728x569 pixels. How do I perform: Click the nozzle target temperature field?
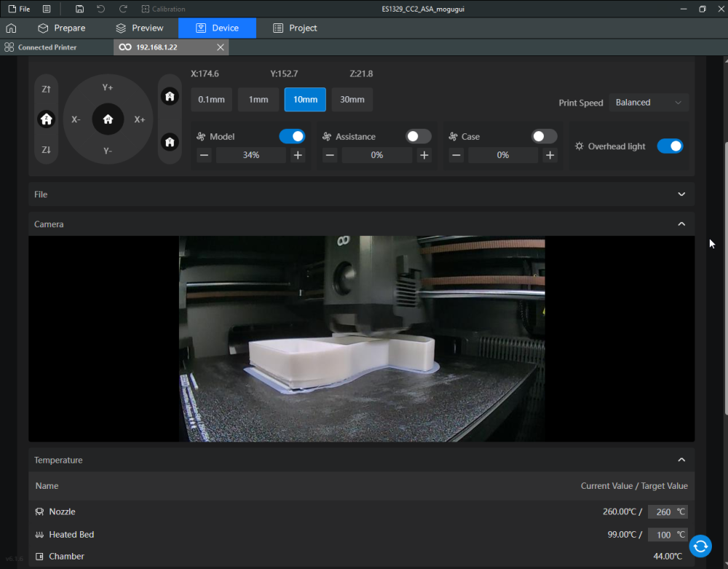pos(663,512)
